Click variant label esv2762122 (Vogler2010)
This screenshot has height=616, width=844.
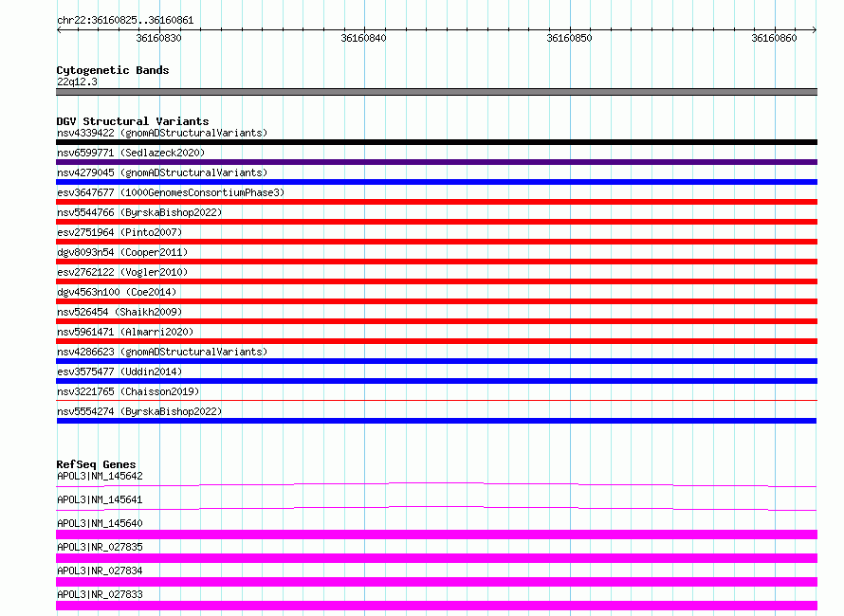[x=122, y=272]
